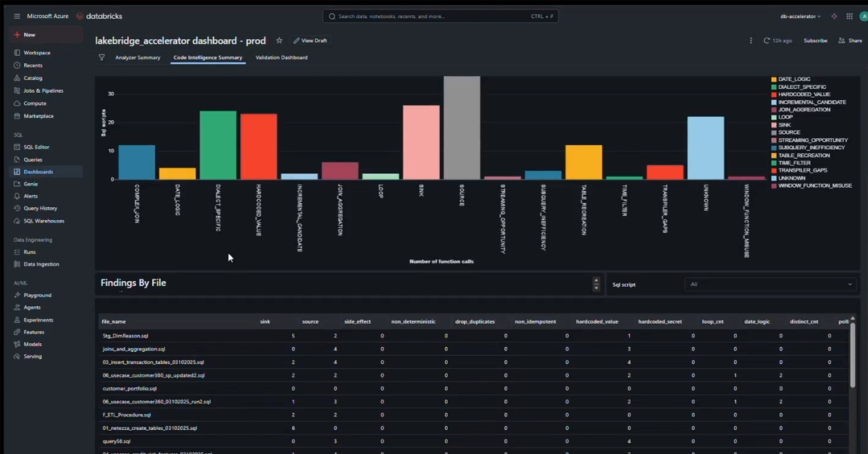868x454 pixels.
Task: Click the View Draft button
Action: pyautogui.click(x=310, y=41)
